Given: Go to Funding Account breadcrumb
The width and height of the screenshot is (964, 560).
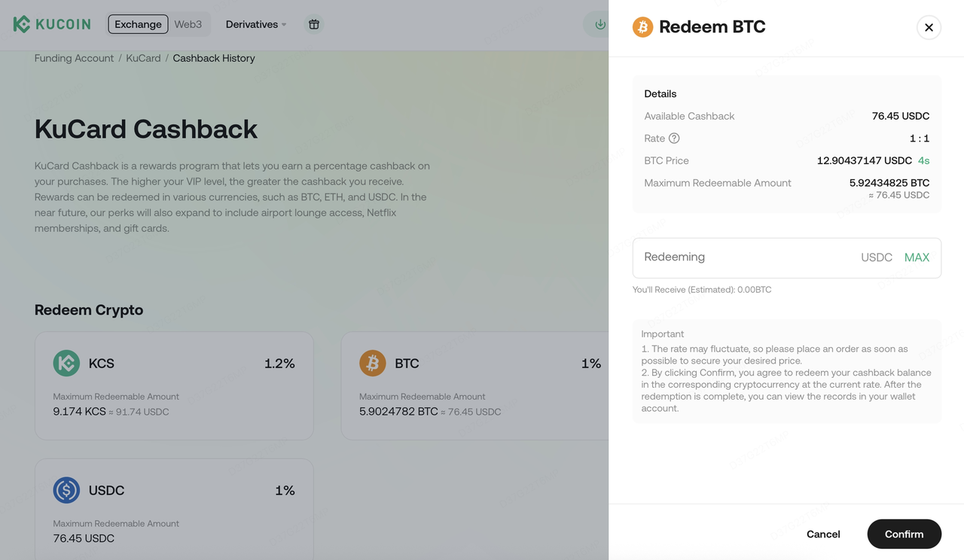Looking at the screenshot, I should 74,58.
